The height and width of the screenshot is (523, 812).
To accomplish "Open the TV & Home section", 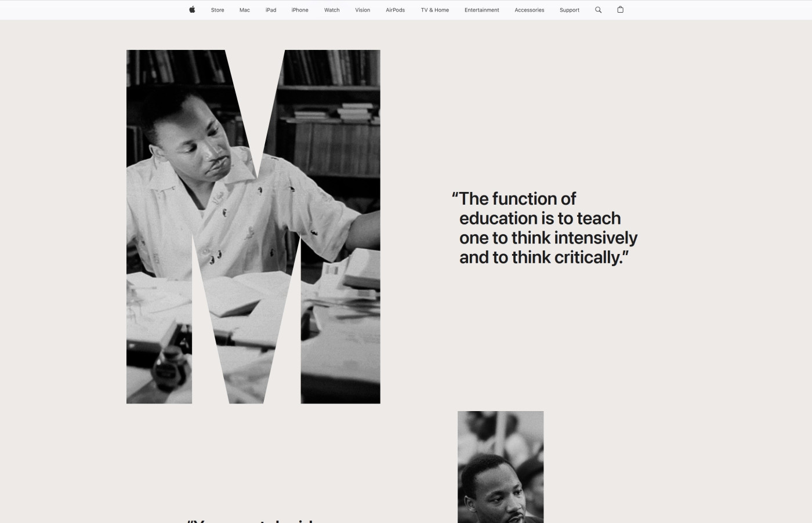I will [434, 10].
